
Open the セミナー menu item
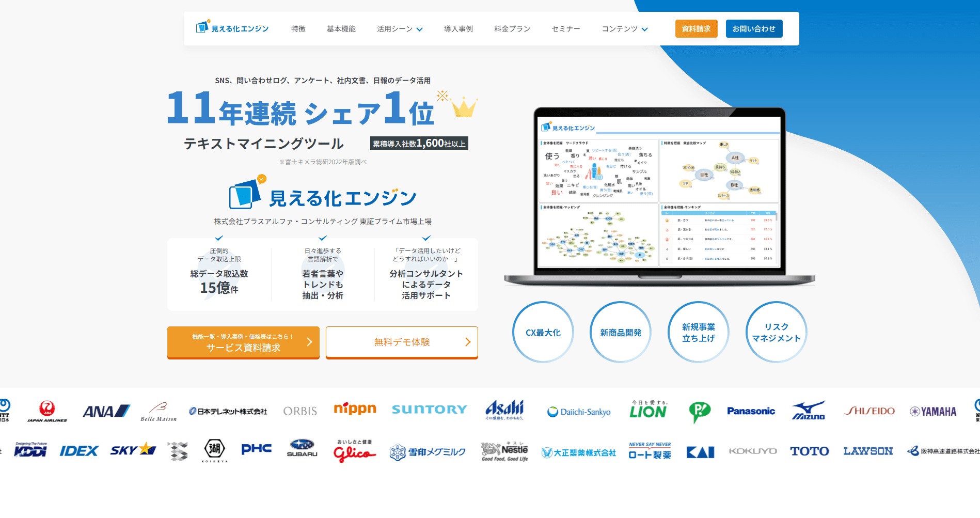pyautogui.click(x=566, y=29)
